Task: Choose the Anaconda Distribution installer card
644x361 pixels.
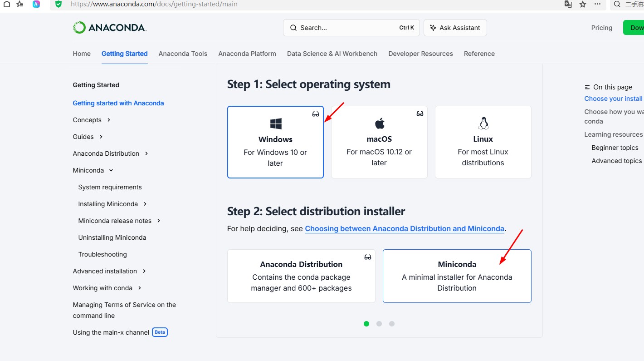Action: tap(301, 276)
